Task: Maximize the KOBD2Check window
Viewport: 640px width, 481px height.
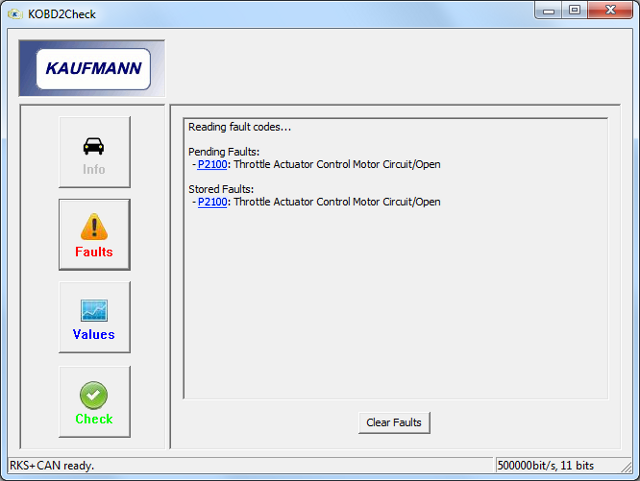Action: pos(575,10)
